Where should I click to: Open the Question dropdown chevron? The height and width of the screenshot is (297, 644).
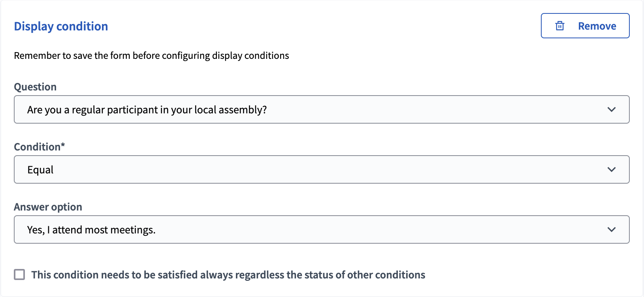(x=612, y=109)
